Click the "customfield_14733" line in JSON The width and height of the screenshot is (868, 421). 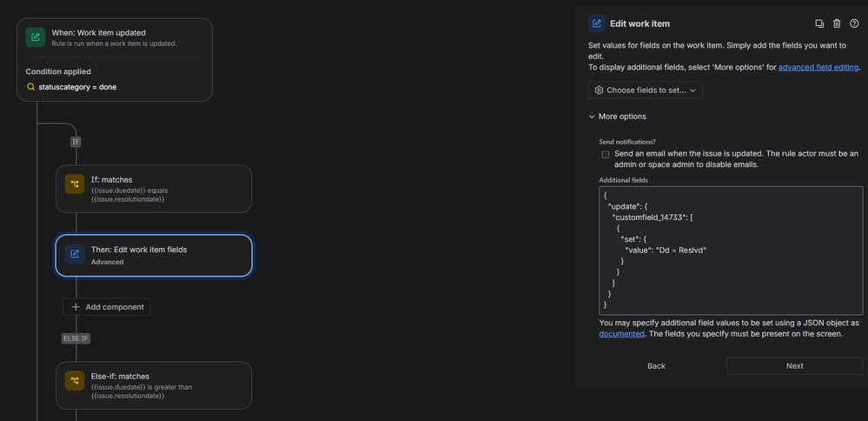coord(653,217)
